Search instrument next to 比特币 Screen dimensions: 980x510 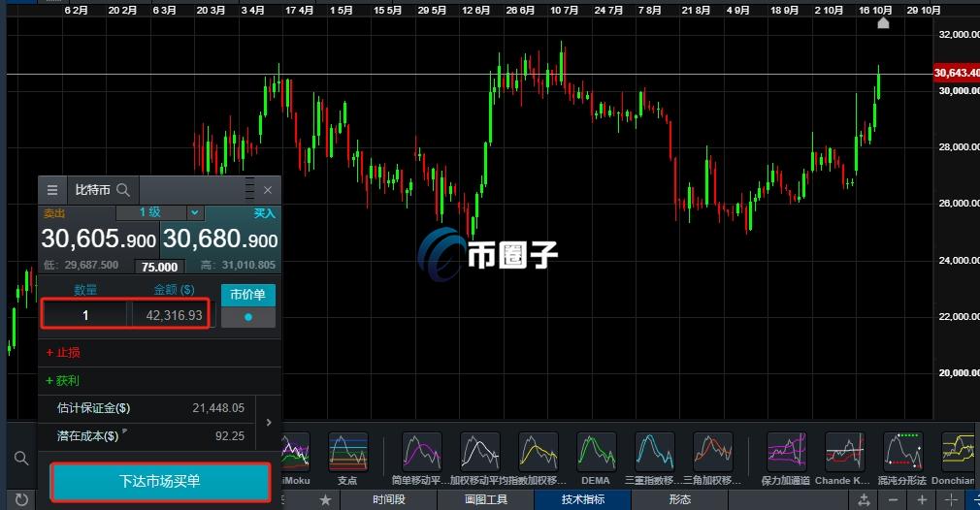click(x=123, y=190)
